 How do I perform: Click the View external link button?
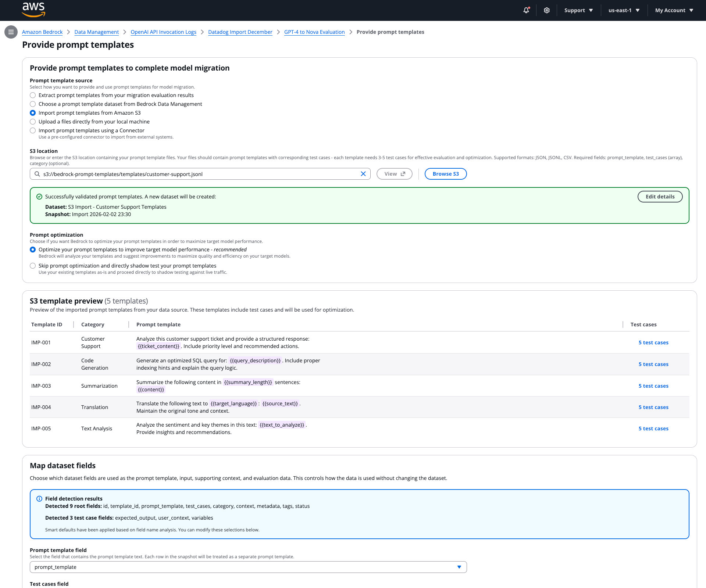pyautogui.click(x=395, y=174)
